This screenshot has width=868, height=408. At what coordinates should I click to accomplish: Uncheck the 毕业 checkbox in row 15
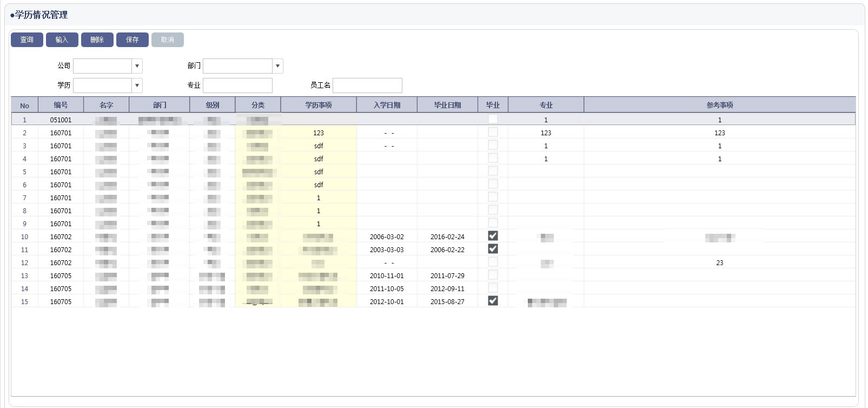[x=493, y=301]
